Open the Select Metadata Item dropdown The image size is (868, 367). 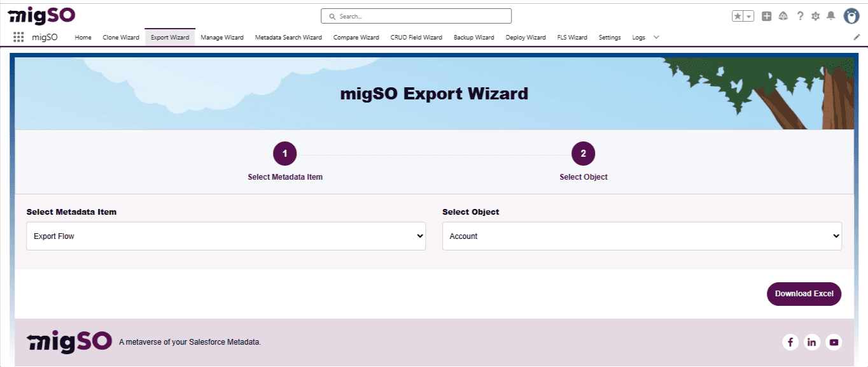[226, 236]
